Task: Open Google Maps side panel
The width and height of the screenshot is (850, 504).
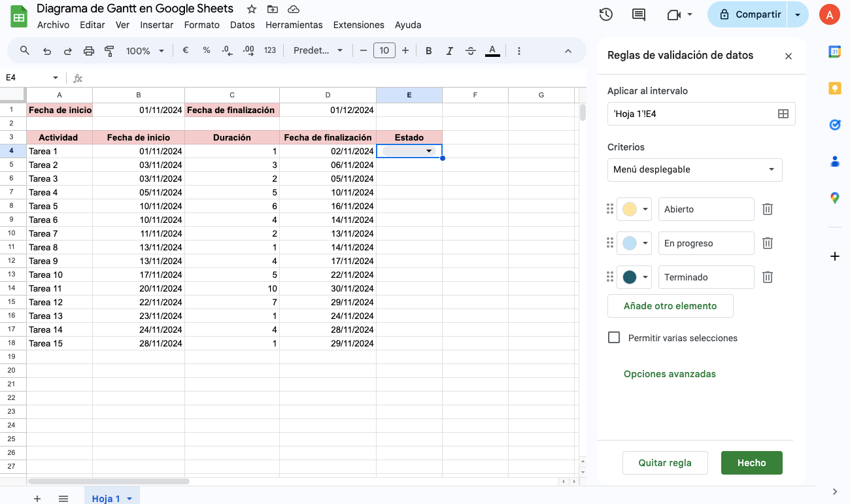Action: (834, 197)
